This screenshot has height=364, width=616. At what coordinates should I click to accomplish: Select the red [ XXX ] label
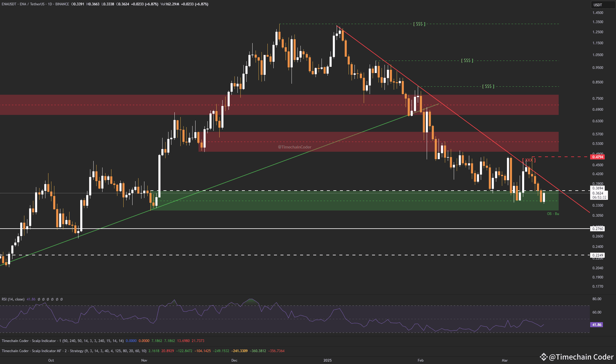click(529, 160)
